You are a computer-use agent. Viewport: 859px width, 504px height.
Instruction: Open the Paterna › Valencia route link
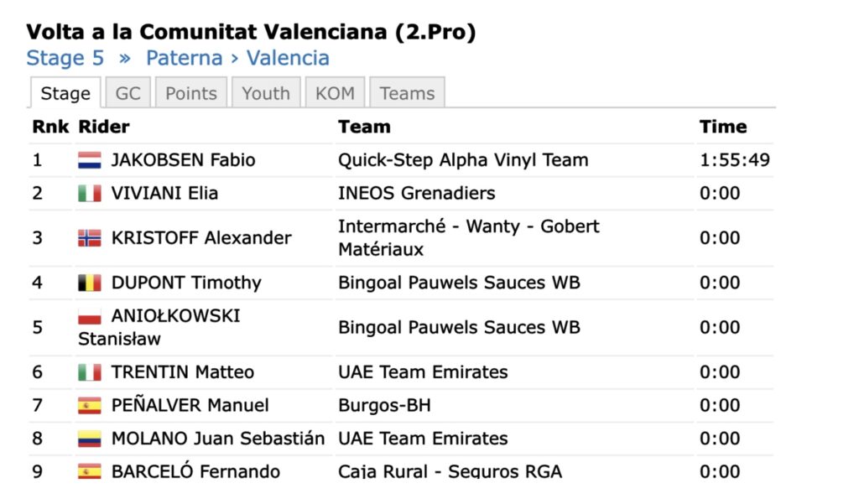click(237, 58)
